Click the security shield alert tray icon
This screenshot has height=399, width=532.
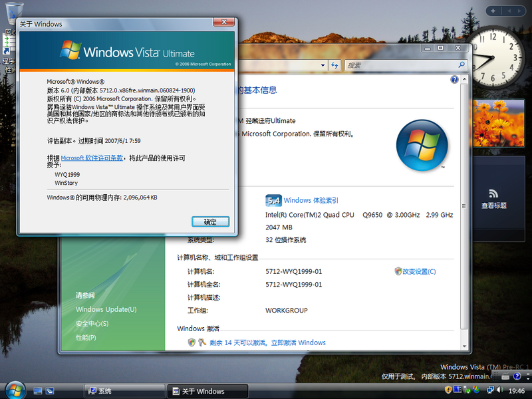click(448, 390)
